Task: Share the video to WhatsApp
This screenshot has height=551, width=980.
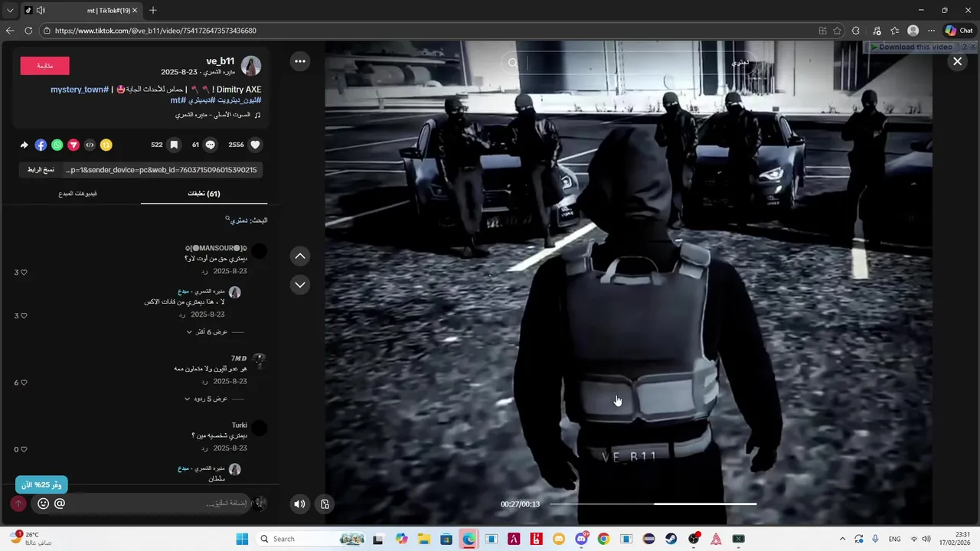Action: tap(57, 145)
